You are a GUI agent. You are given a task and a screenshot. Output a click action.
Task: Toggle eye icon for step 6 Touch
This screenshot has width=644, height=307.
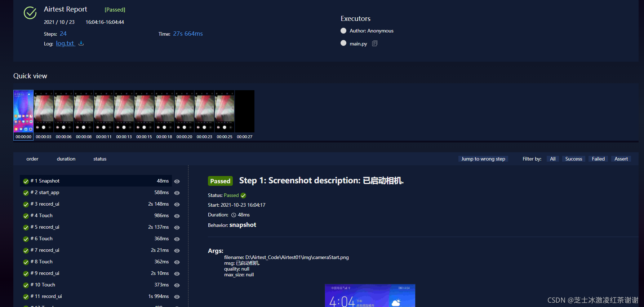click(177, 239)
